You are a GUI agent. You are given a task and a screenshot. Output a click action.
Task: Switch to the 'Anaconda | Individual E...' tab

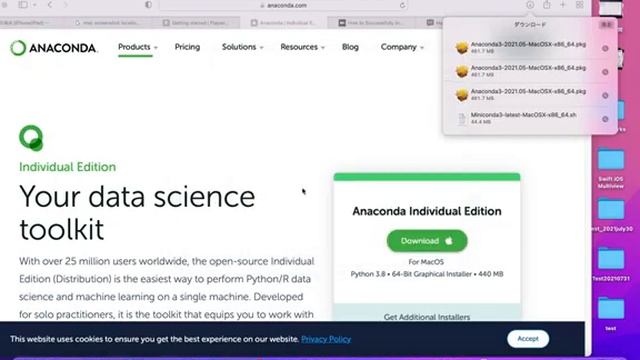pos(284,23)
